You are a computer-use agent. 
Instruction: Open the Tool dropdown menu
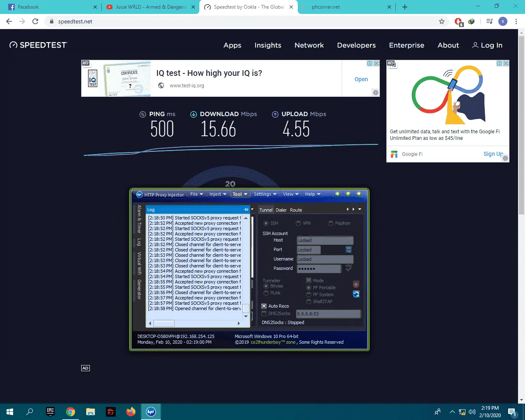point(240,194)
